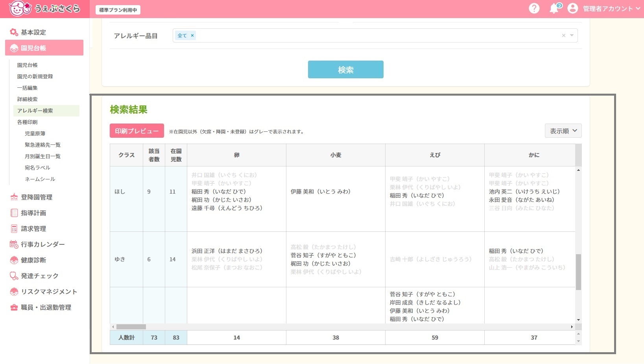Click the table's horizontal scrollbar thumb
Image resolution: width=644 pixels, height=364 pixels.
131,327
